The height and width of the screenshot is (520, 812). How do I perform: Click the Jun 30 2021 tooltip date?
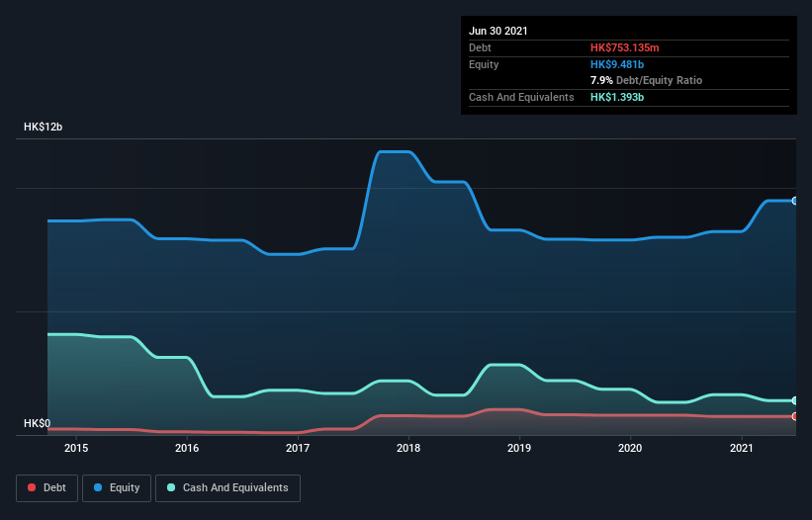[x=498, y=31]
